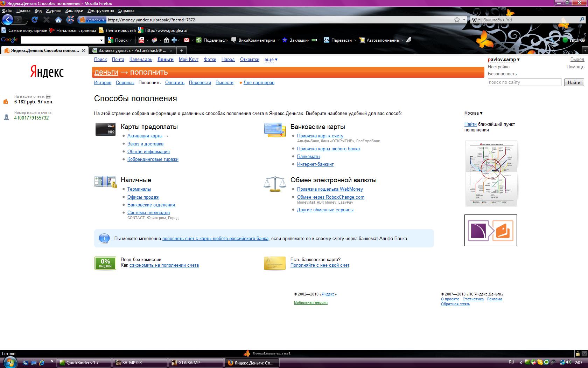The height and width of the screenshot is (368, 588).
Task: Click the PageRank green bar icon
Action: (314, 40)
